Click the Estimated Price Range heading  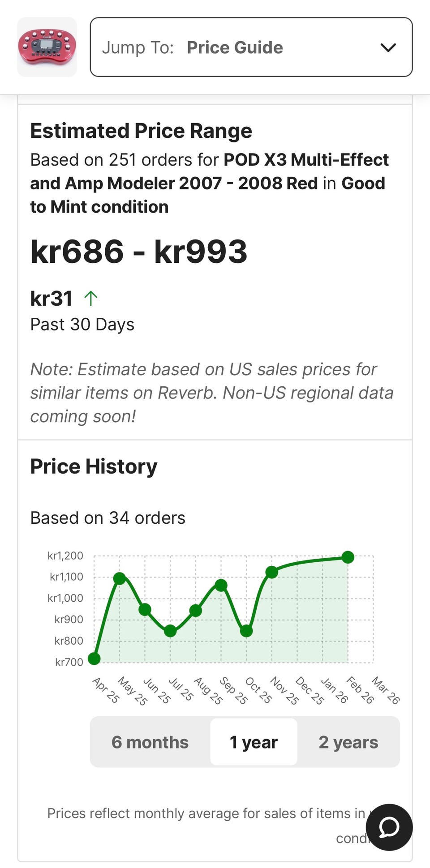[141, 131]
